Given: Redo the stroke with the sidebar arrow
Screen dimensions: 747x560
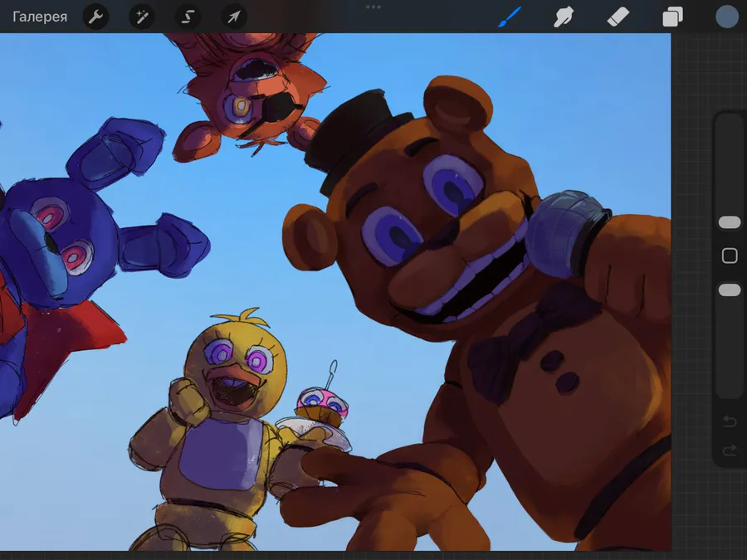Looking at the screenshot, I should click(730, 450).
